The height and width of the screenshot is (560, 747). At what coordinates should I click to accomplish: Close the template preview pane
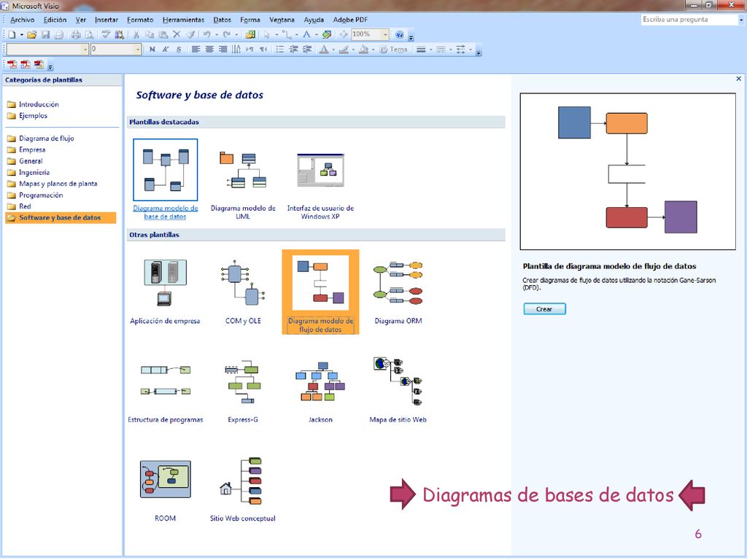[x=738, y=79]
